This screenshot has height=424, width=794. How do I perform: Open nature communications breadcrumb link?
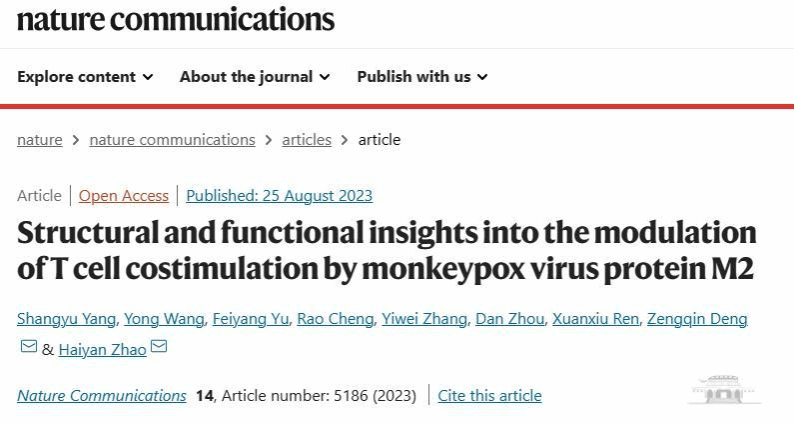172,140
